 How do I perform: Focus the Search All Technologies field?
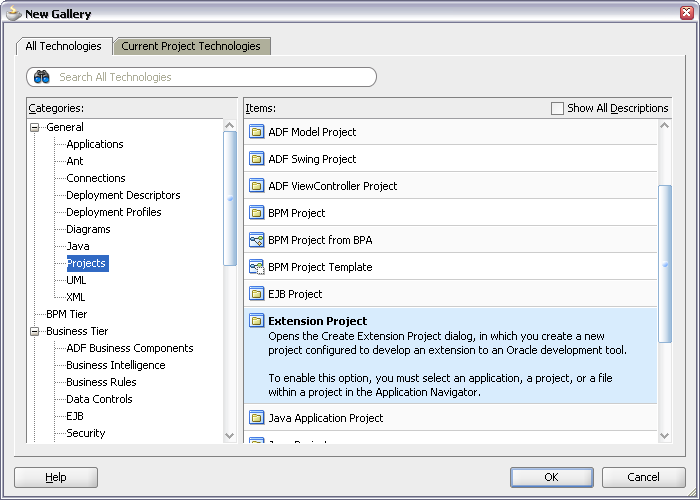pyautogui.click(x=210, y=77)
